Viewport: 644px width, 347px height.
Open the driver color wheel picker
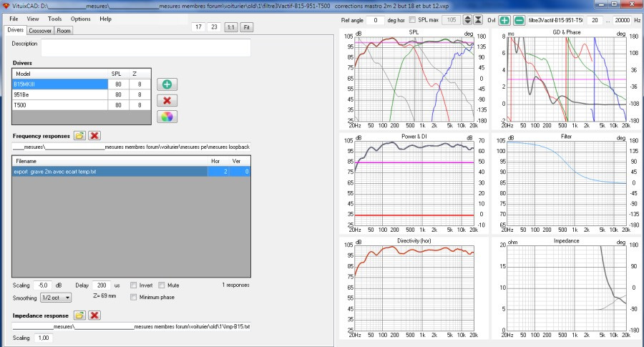167,117
